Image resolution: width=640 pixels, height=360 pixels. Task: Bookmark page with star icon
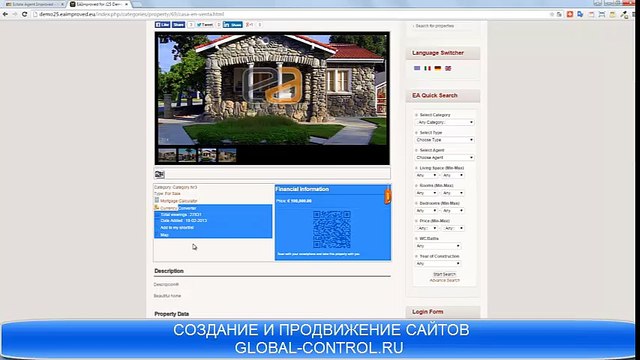pos(552,14)
